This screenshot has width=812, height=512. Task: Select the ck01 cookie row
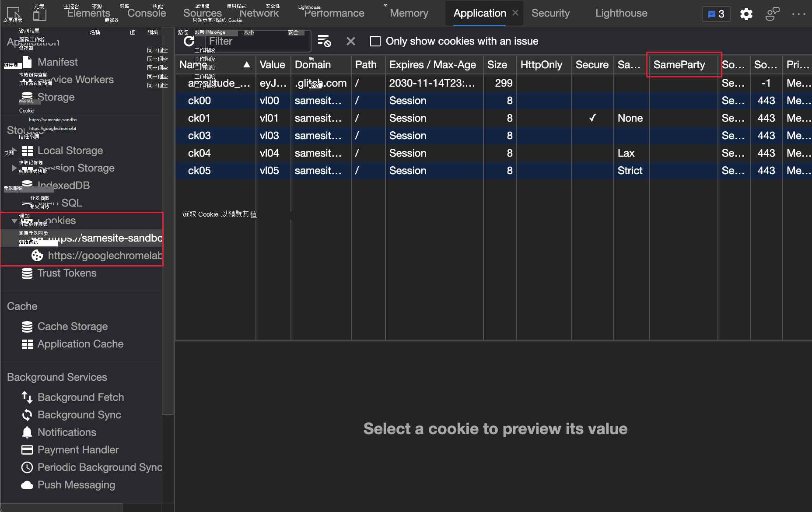tap(493, 118)
